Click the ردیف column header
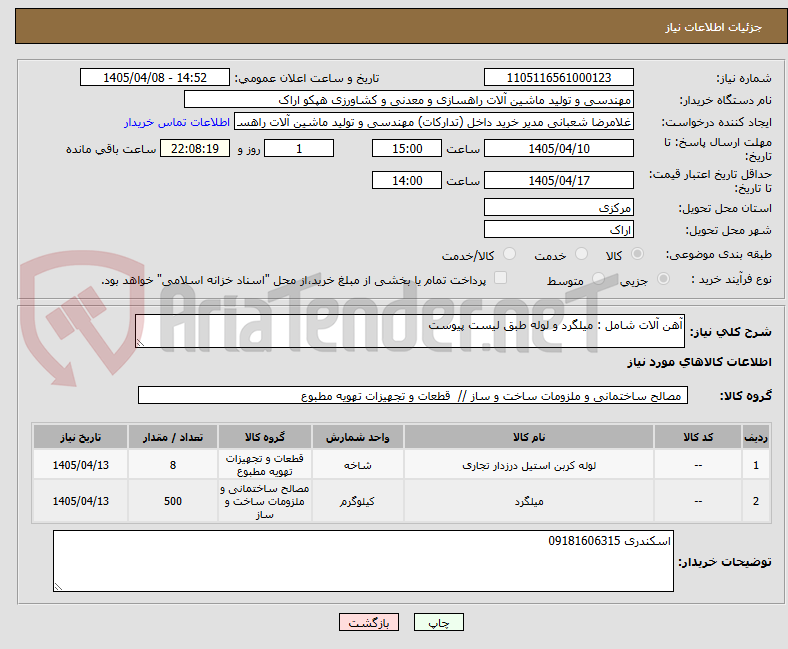The height and width of the screenshot is (649, 788). tap(756, 437)
